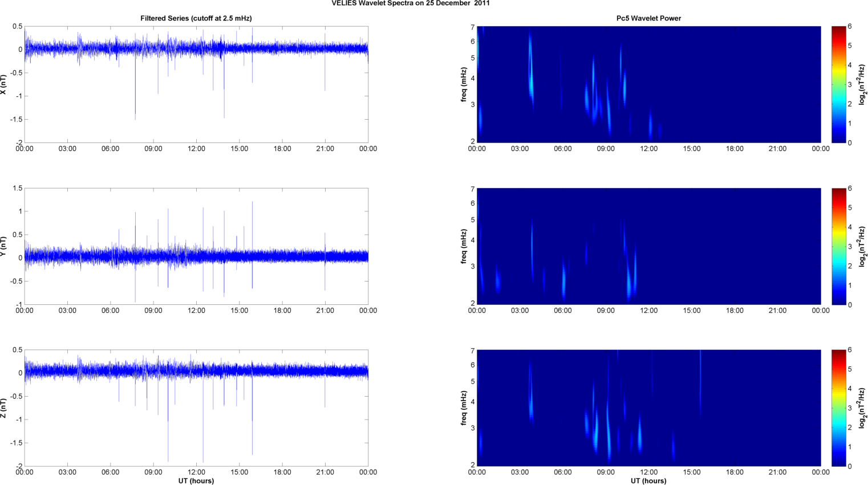Click the 21:00 tick under the bottom wavelet plot

(x=777, y=472)
